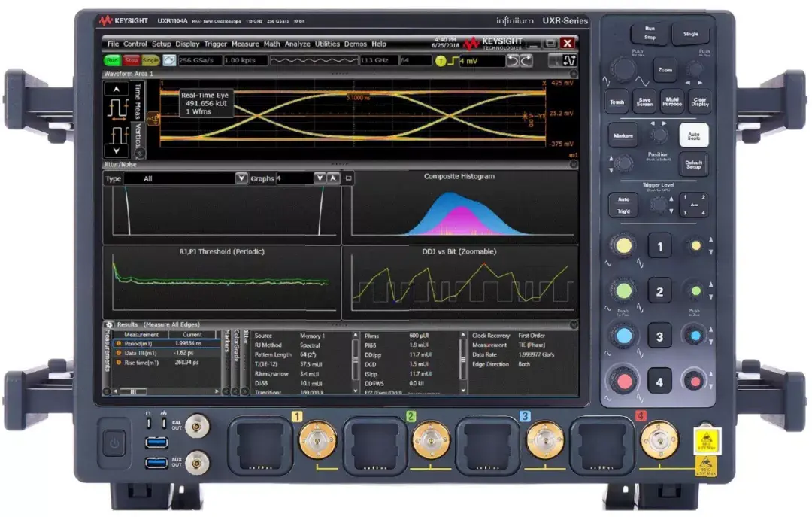
Task: Click the front panel power button
Action: [114, 443]
